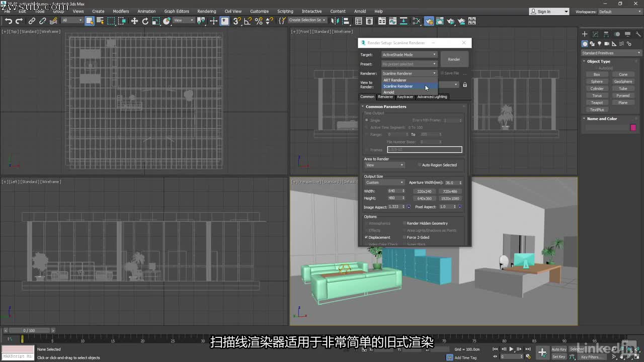This screenshot has width=644, height=362.
Task: Collapse the Object Type rollout
Action: (x=598, y=61)
